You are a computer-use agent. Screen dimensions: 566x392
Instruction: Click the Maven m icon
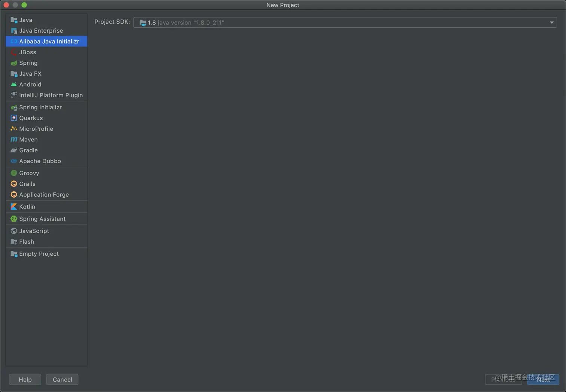tap(14, 140)
